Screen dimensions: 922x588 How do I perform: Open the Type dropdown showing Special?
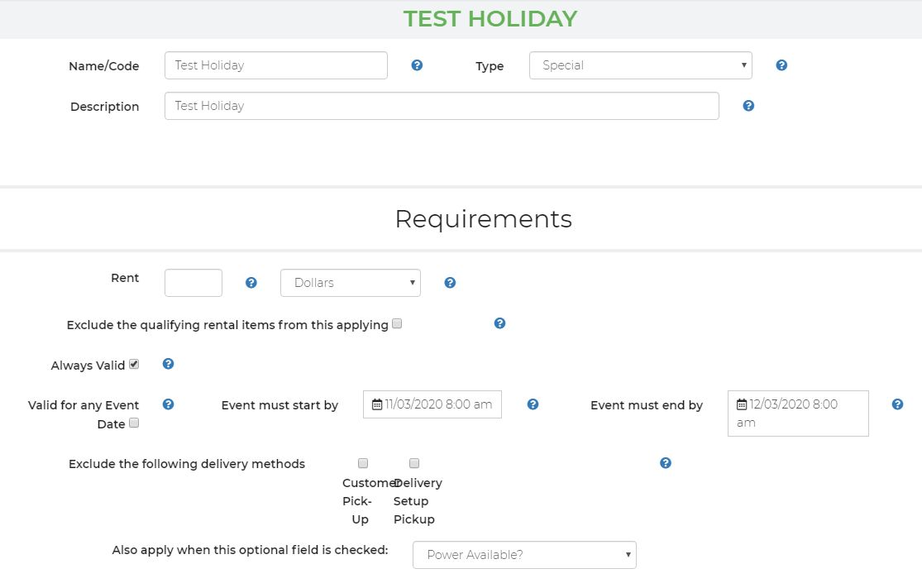click(640, 65)
